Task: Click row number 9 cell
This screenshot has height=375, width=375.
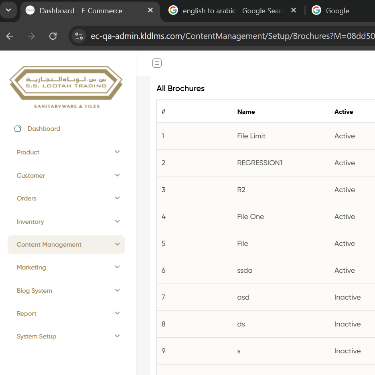Action: 163,351
